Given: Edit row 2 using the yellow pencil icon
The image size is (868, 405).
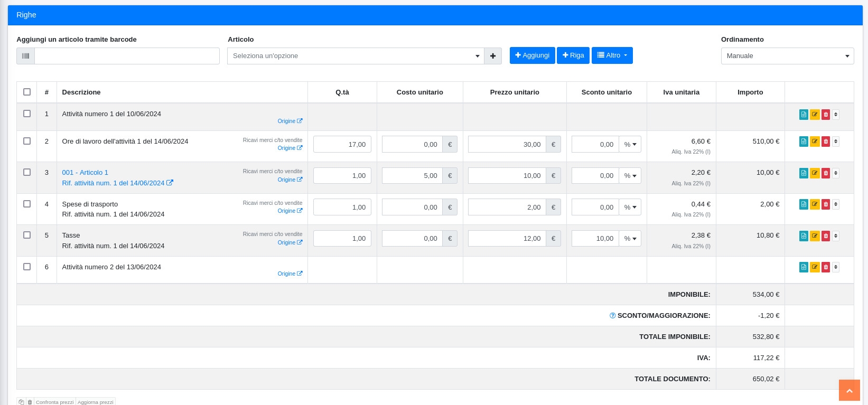Looking at the screenshot, I should [x=815, y=142].
